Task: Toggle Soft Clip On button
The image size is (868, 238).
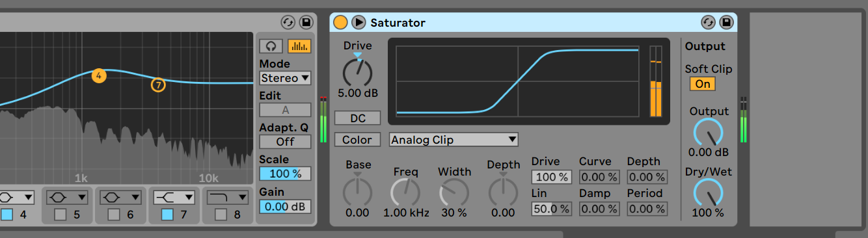Action: pyautogui.click(x=703, y=84)
